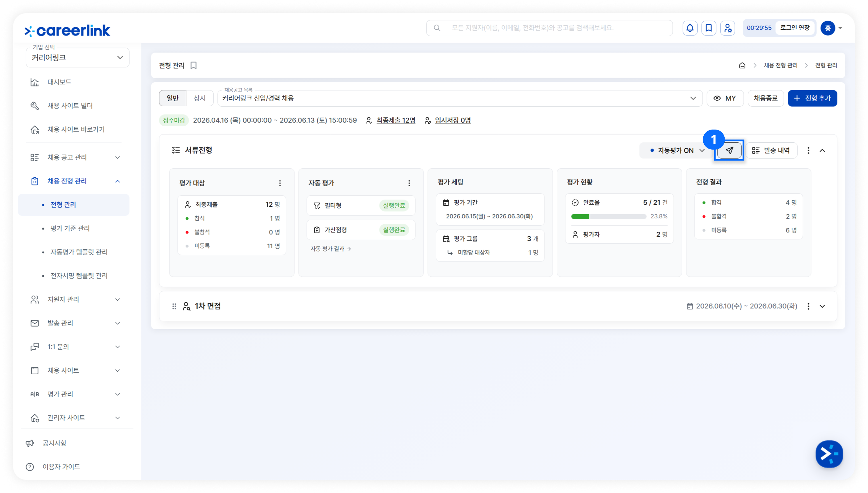Open the 자동 평가 card options menu
868x493 pixels.
pyautogui.click(x=409, y=183)
